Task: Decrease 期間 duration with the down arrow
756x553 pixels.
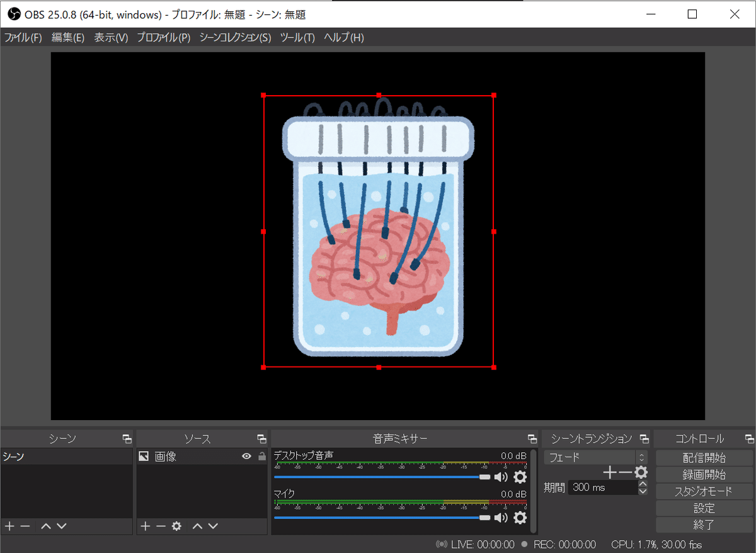Action: click(643, 491)
